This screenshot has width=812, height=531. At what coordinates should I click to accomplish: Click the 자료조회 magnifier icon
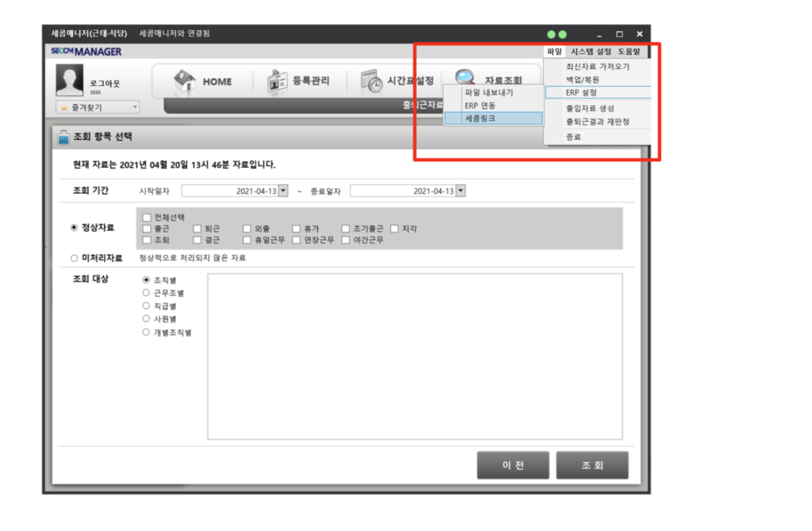465,77
